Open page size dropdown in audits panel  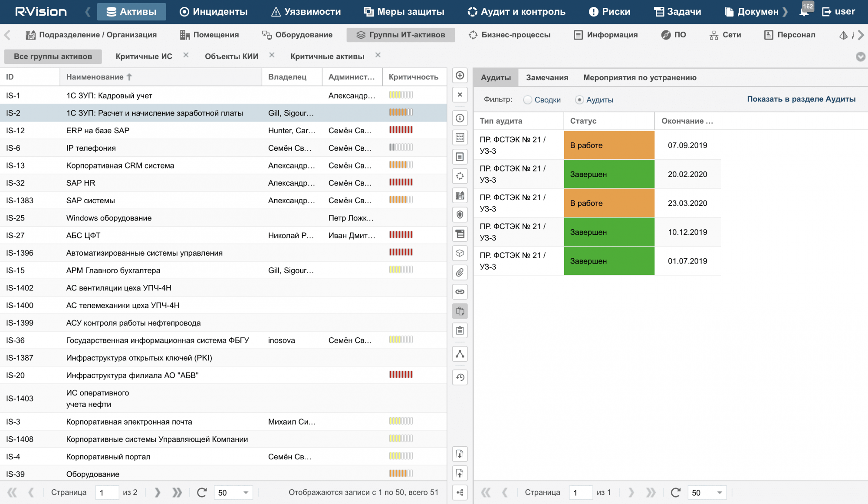coord(719,492)
